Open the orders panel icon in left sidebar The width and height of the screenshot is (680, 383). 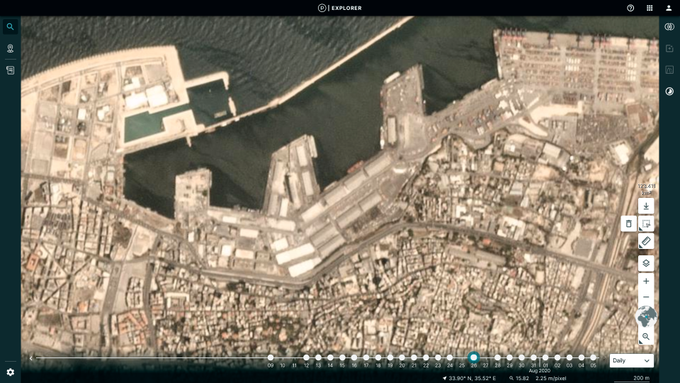(x=10, y=70)
